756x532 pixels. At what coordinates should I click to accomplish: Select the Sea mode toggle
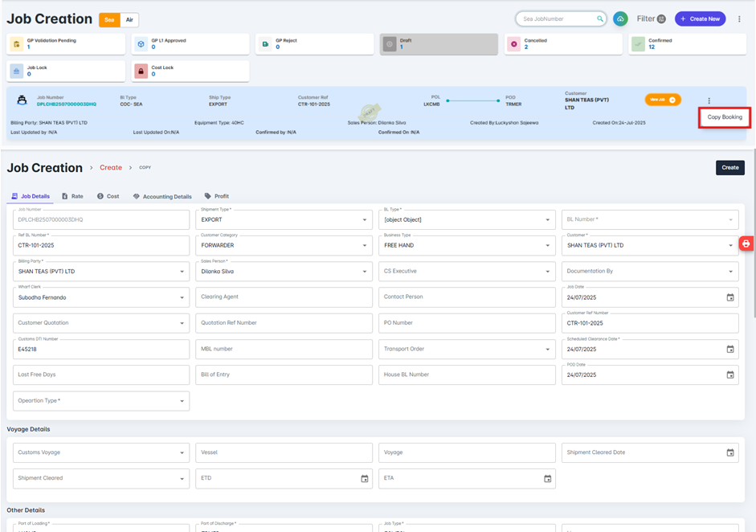[109, 19]
